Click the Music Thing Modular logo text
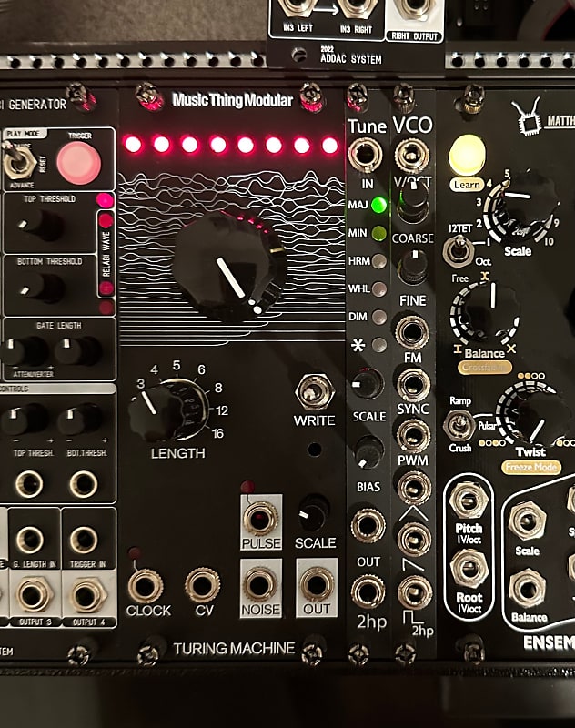Image resolution: width=575 pixels, height=728 pixels. coord(232,100)
